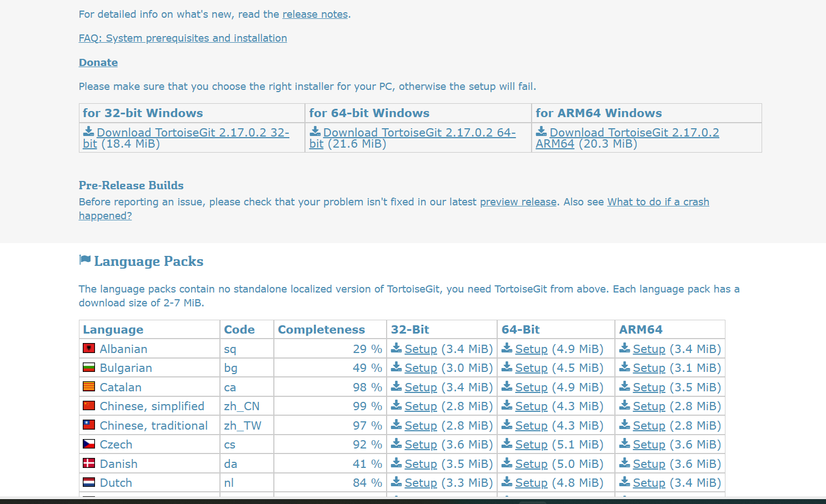This screenshot has height=504, width=826.
Task: Download Czech 64-Bit Setup language pack
Action: (531, 445)
